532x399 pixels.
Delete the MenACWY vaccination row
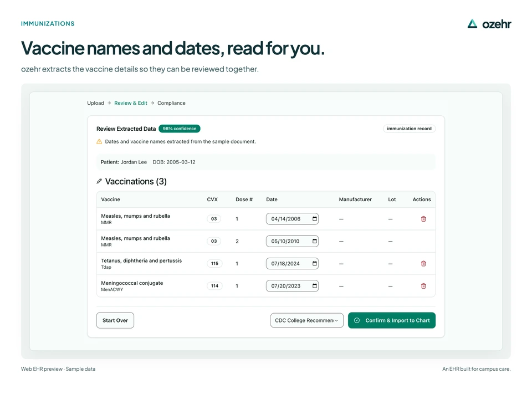[423, 286]
